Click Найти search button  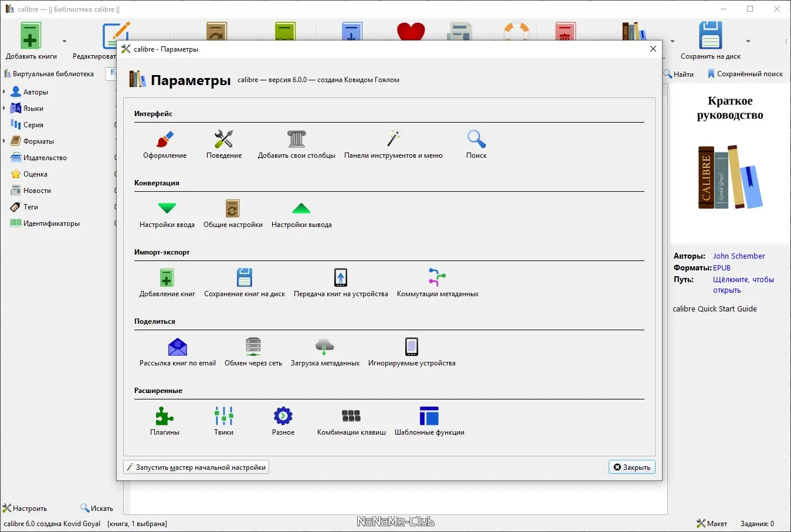[679, 74]
